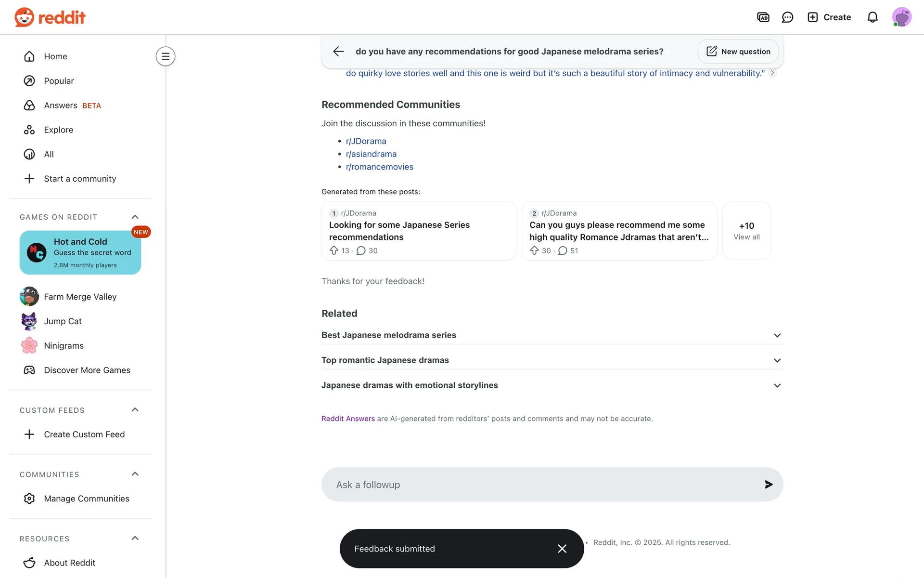This screenshot has width=924, height=578.
Task: Collapse the Custom Feeds section
Action: pyautogui.click(x=135, y=410)
